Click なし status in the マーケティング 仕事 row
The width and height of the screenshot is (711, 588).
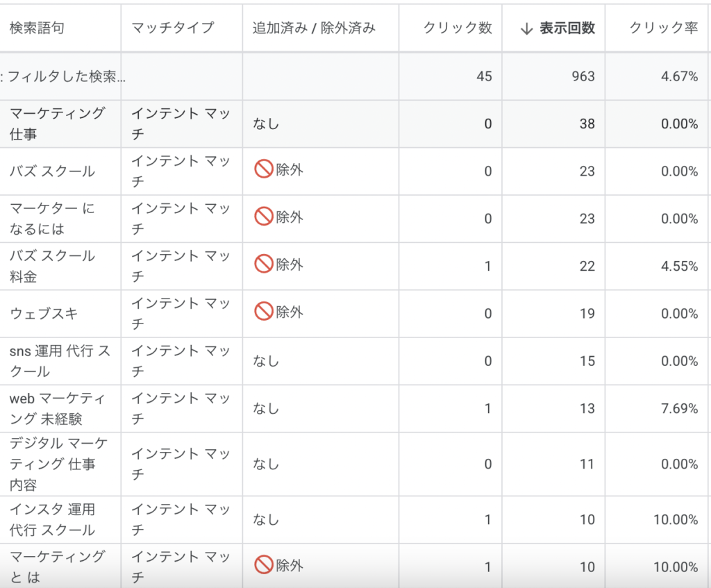click(x=266, y=124)
